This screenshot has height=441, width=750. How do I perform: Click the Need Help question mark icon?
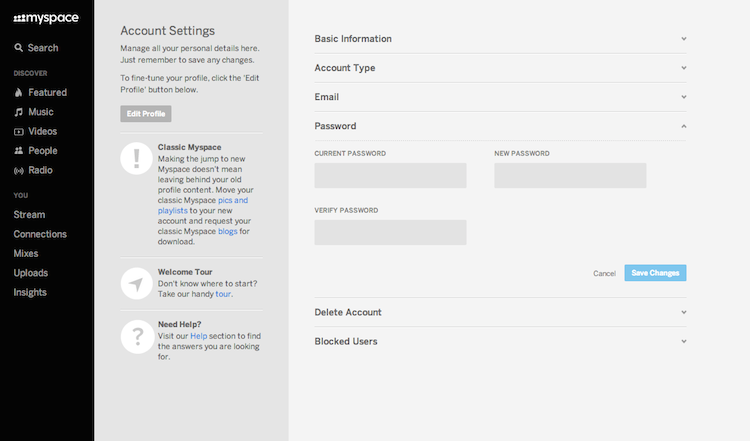pyautogui.click(x=137, y=337)
